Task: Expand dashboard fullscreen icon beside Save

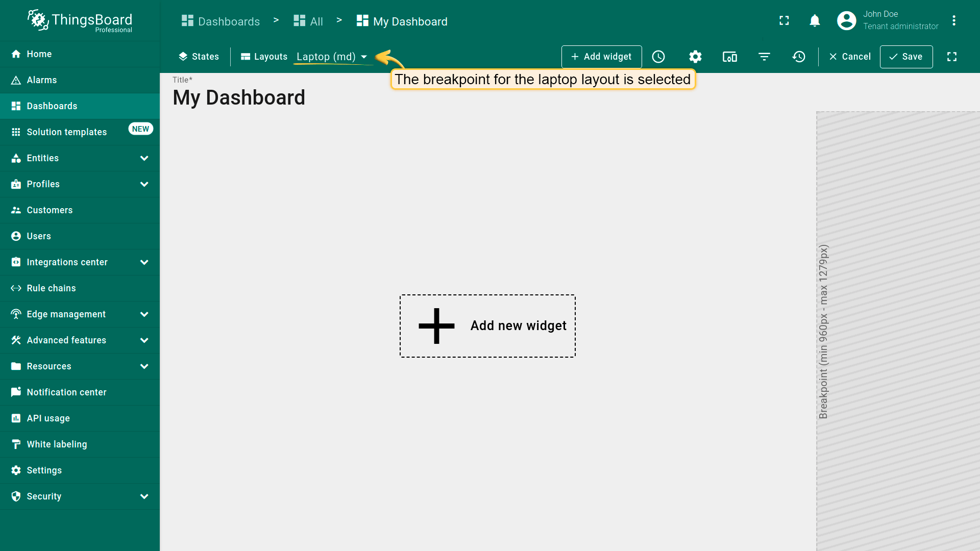Action: click(x=952, y=57)
